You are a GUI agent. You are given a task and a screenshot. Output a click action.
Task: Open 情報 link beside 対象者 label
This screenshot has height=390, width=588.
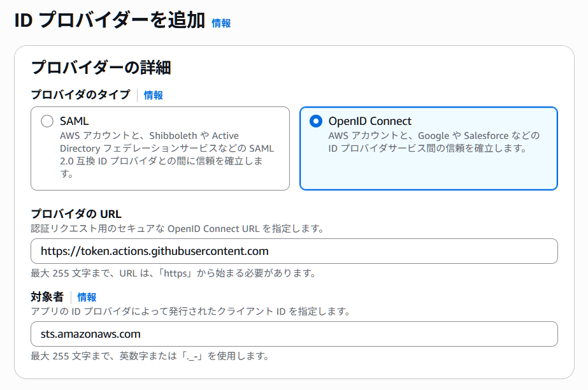(87, 298)
